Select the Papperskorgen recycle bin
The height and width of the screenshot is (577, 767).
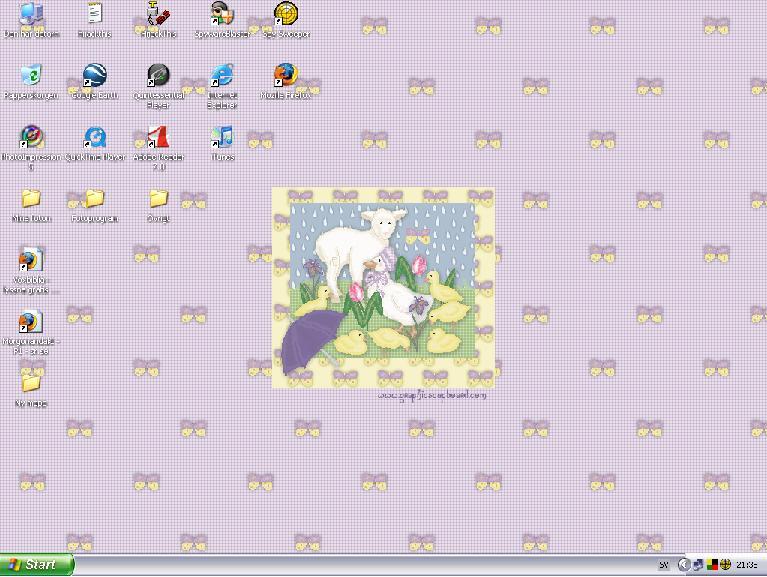click(x=31, y=76)
